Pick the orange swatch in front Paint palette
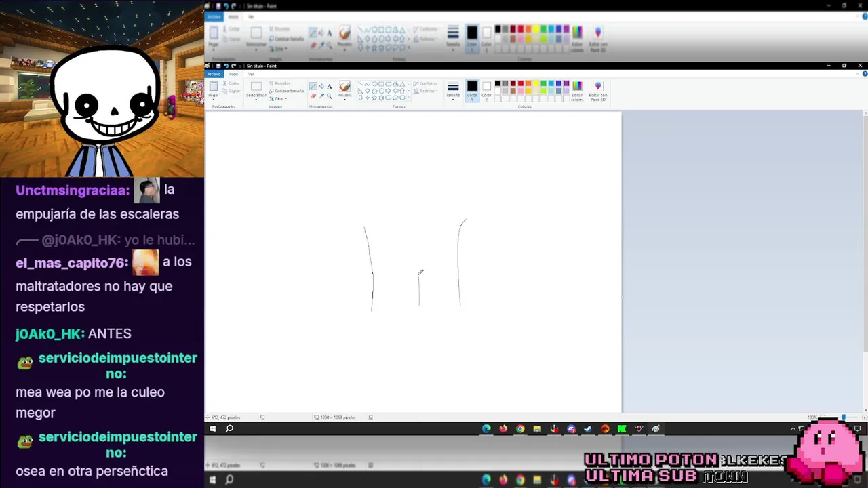868x488 pixels. (x=528, y=83)
